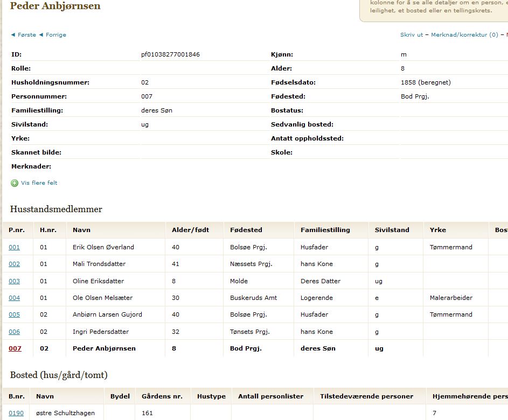508x420 pixels.
Task: Click the Familiestilling column header
Action: pyautogui.click(x=325, y=230)
